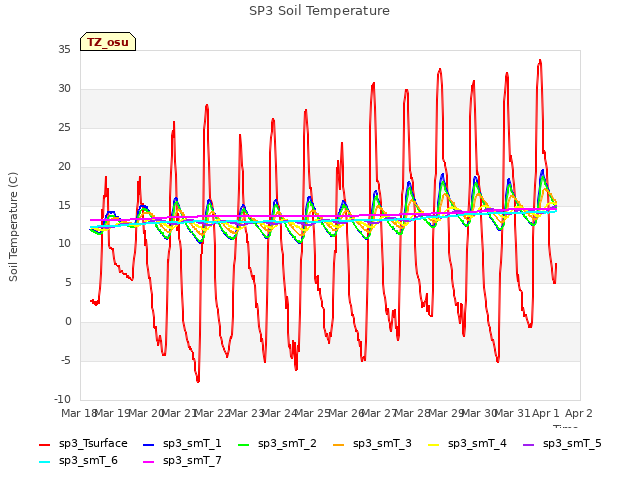Click the 25 y-axis tick label
This screenshot has width=640, height=480.
[64, 128]
